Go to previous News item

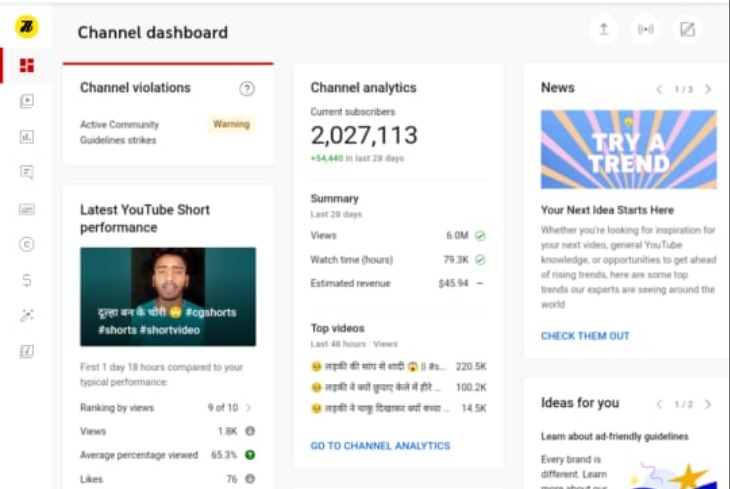tap(659, 89)
